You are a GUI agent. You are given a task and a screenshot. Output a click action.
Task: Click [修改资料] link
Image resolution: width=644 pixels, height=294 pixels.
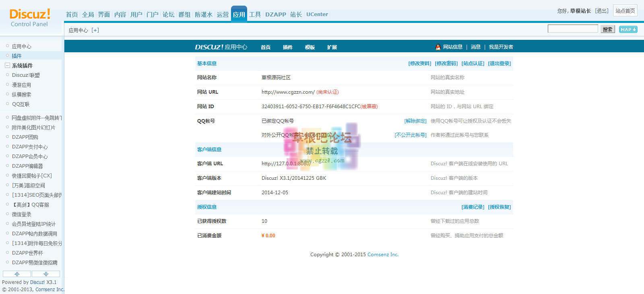point(420,64)
